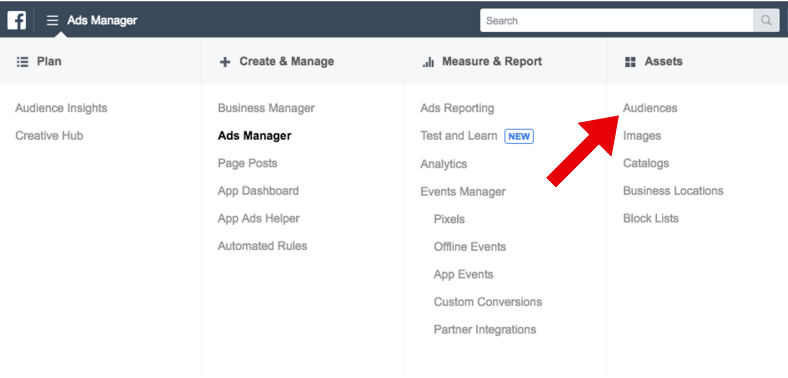Click the Assets column heading
The image size is (788, 378).
tap(663, 61)
